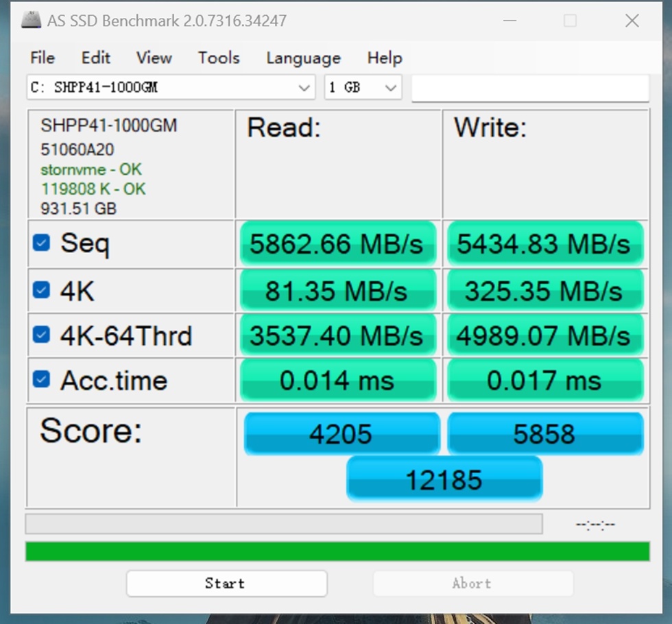Open the View menu
Viewport: 672px width, 624px height.
click(154, 58)
